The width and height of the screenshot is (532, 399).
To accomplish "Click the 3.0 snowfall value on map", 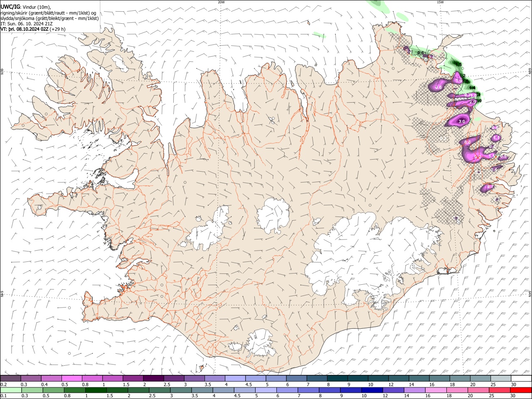I will [x=461, y=121].
